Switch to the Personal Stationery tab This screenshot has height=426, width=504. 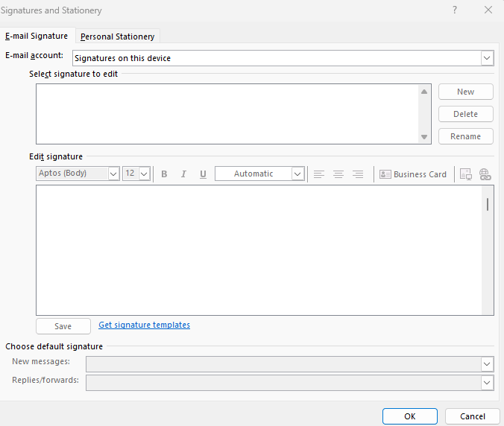(x=117, y=36)
